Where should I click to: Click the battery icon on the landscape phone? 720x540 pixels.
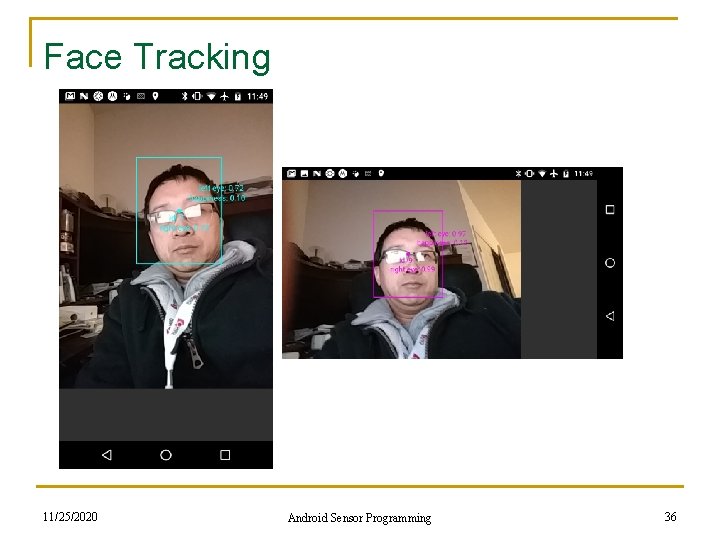[x=566, y=173]
